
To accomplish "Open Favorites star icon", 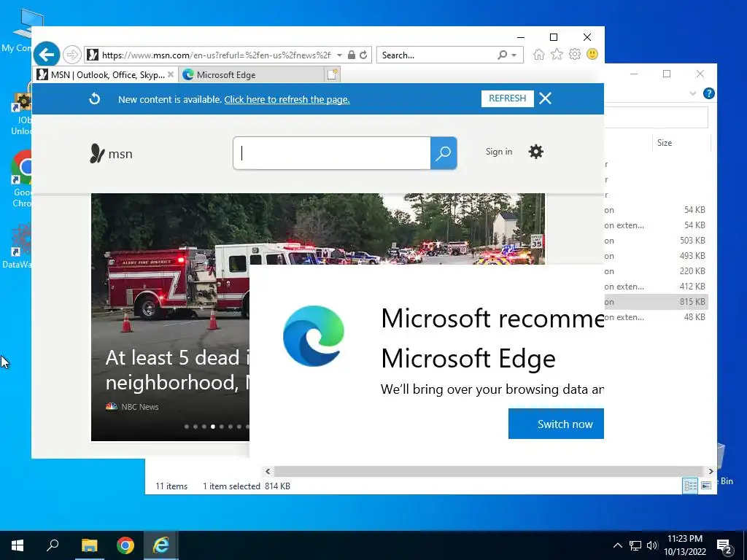I will [x=557, y=54].
